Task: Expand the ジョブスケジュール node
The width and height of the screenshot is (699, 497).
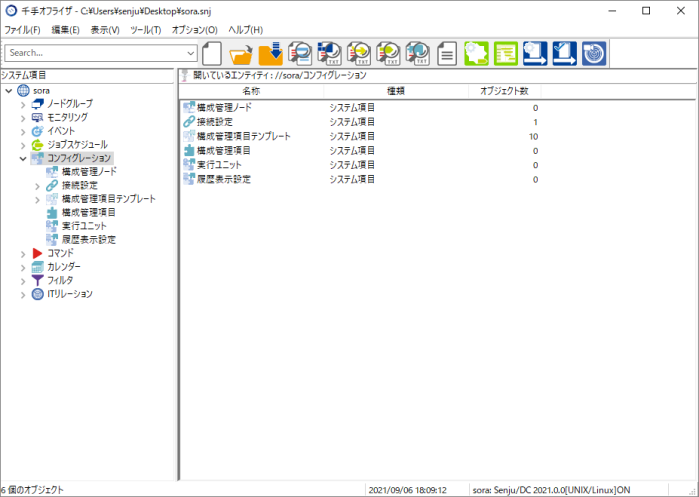Action: click(x=23, y=146)
